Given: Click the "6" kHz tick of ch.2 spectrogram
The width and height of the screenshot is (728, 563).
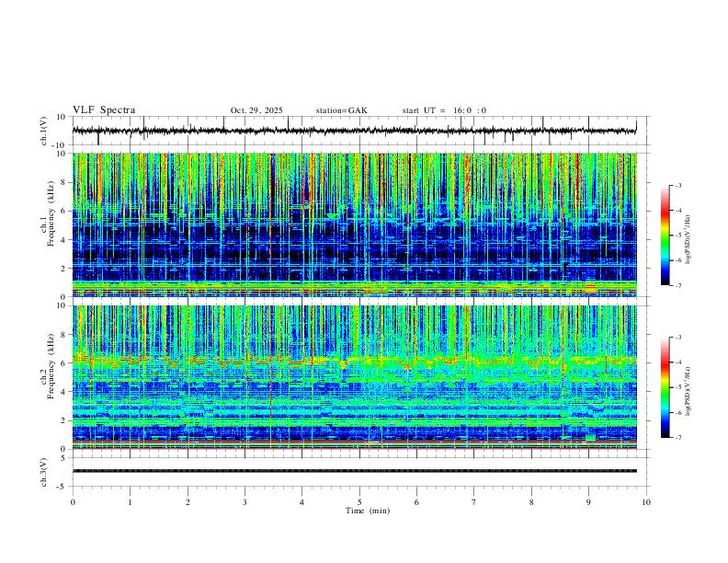Looking at the screenshot, I should tap(63, 363).
